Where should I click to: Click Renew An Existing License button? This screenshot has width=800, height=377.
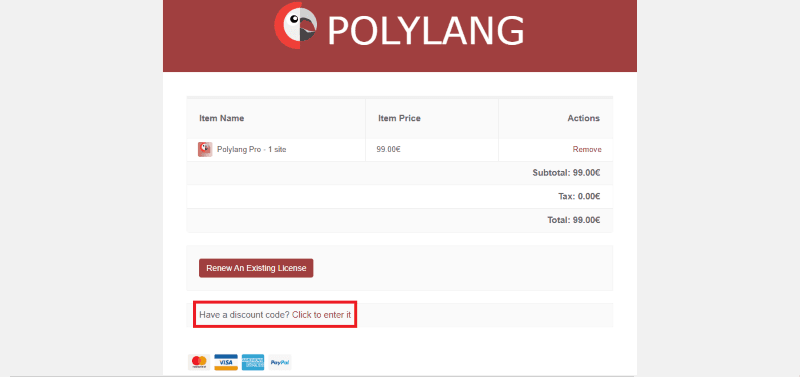click(x=256, y=268)
